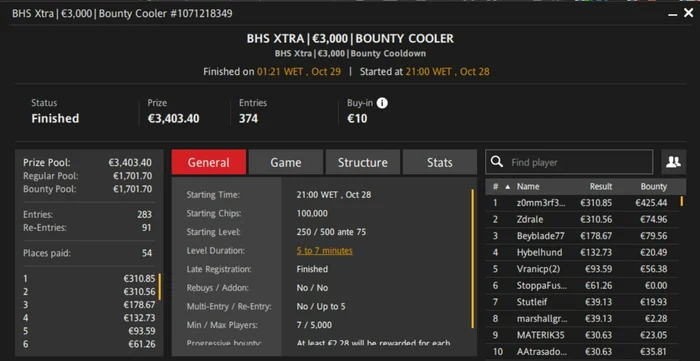This screenshot has width=700, height=361.
Task: Click the €0.00 bounty value
Action: 656,286
